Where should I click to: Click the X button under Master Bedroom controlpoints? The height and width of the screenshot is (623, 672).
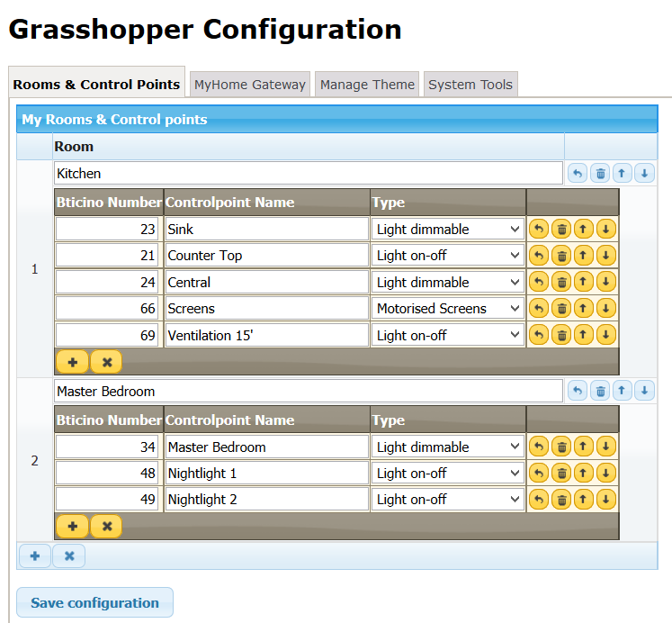(x=107, y=526)
